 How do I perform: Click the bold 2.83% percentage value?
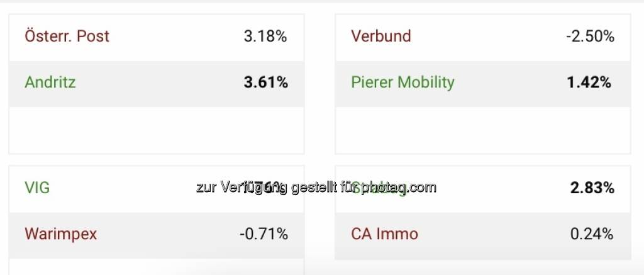(592, 188)
